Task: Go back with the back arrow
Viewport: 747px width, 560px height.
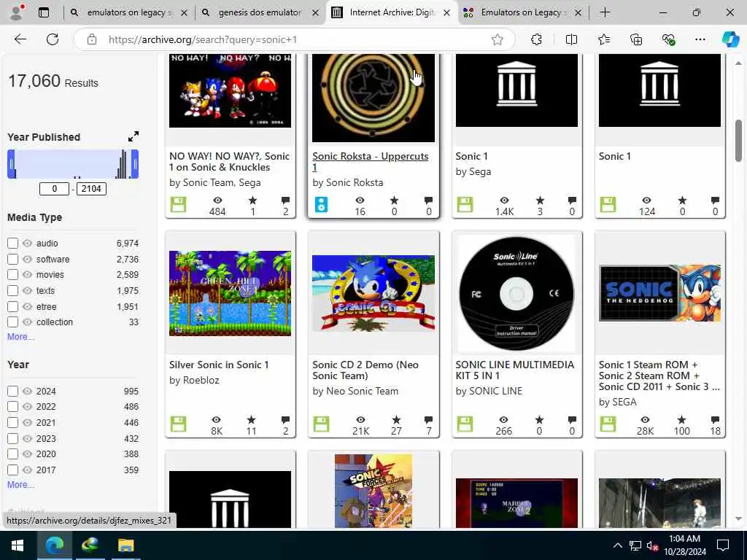Action: (x=20, y=39)
